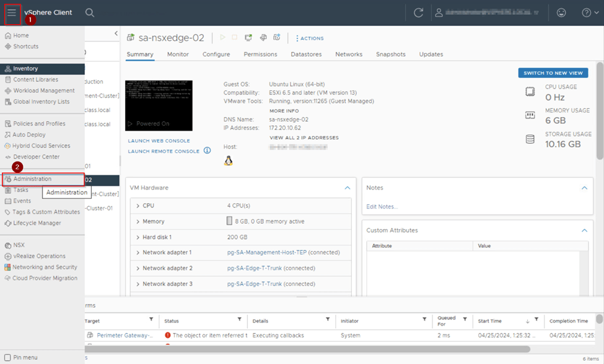Switch to the Snapshots tab
Screen dimensions: 604x364
pos(390,54)
